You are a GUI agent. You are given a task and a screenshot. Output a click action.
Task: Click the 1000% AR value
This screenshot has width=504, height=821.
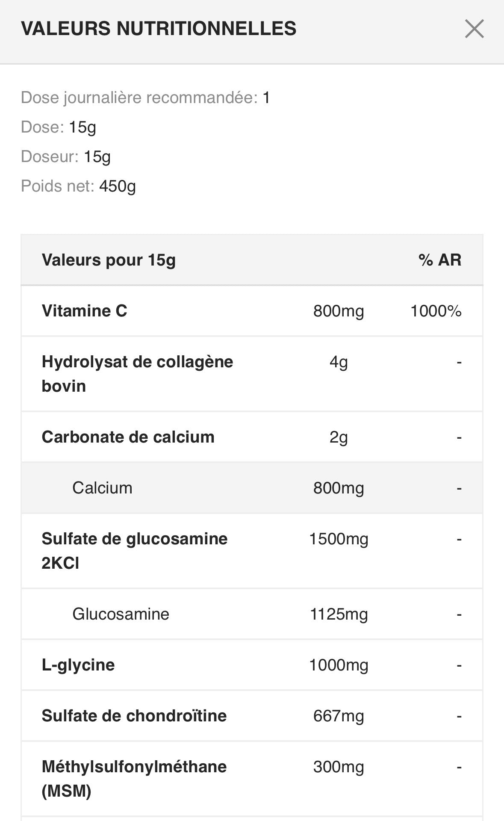[436, 311]
